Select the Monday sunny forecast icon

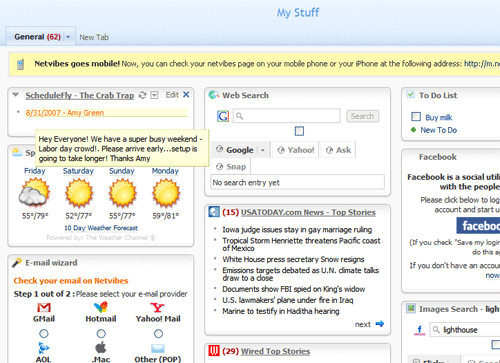(x=166, y=193)
